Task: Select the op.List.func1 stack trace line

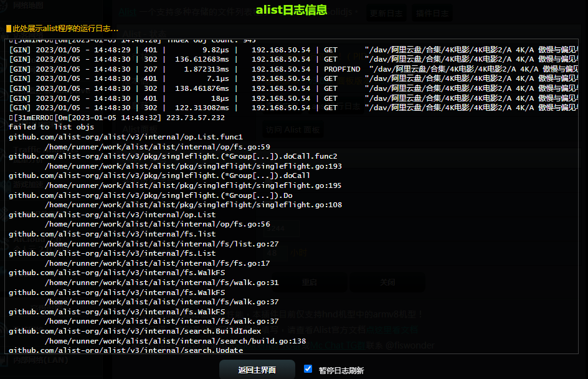Action: tap(126, 137)
